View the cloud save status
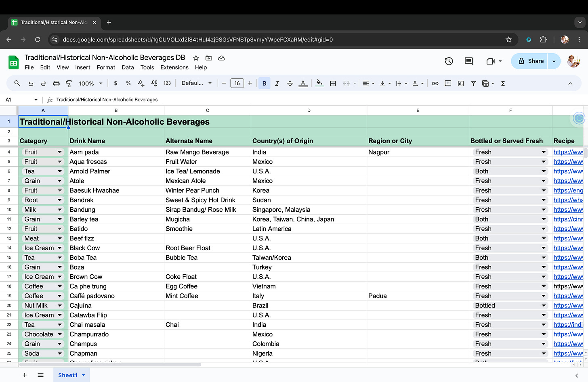The height and width of the screenshot is (382, 588). (222, 58)
